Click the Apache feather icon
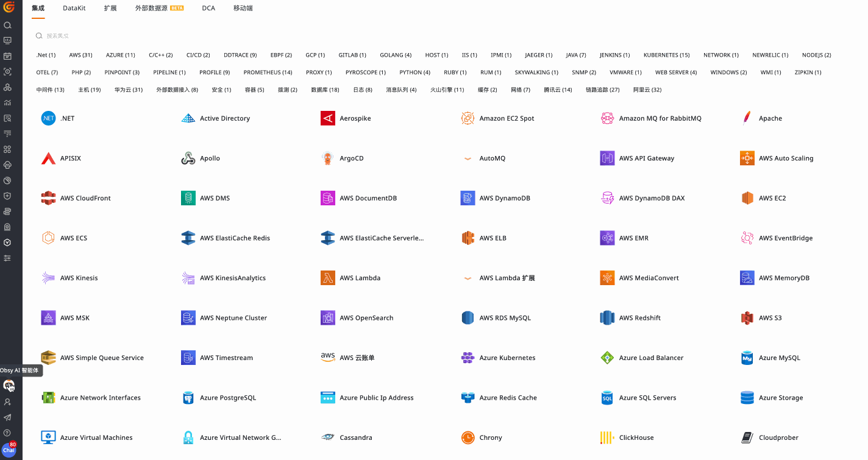The width and height of the screenshot is (868, 460). [x=747, y=118]
